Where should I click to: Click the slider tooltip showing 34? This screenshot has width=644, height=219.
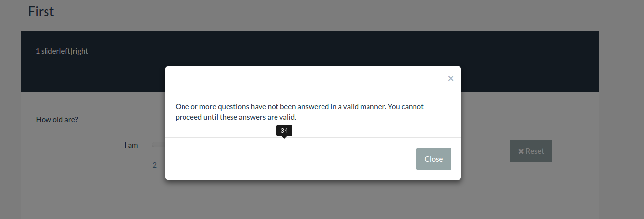coord(284,131)
